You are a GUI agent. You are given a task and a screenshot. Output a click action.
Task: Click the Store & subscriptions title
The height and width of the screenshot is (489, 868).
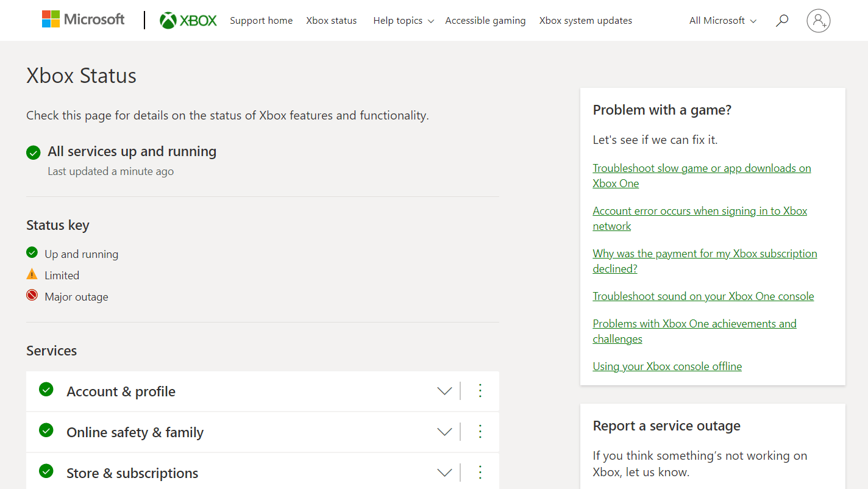132,473
